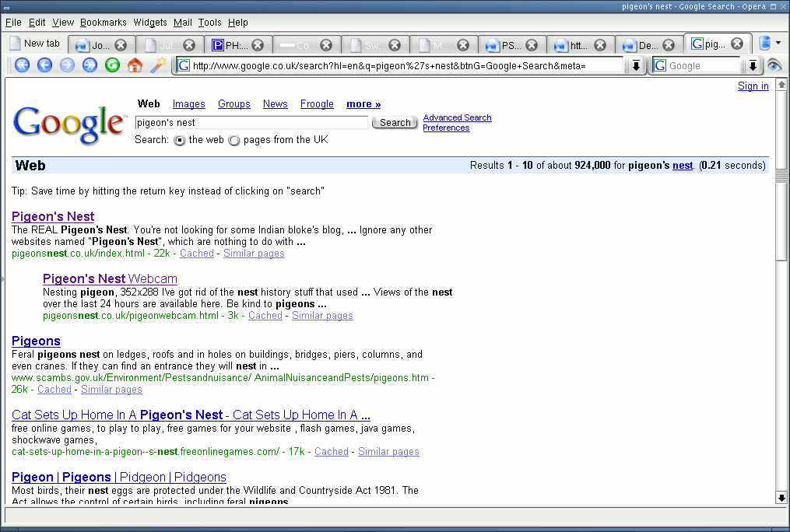Open the Google search engine dropdown arrow
Viewport: 790px width, 532px height.
point(753,65)
